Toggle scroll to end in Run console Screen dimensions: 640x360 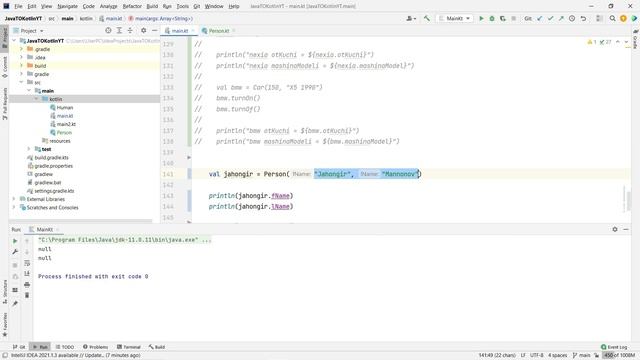(x=27, y=273)
